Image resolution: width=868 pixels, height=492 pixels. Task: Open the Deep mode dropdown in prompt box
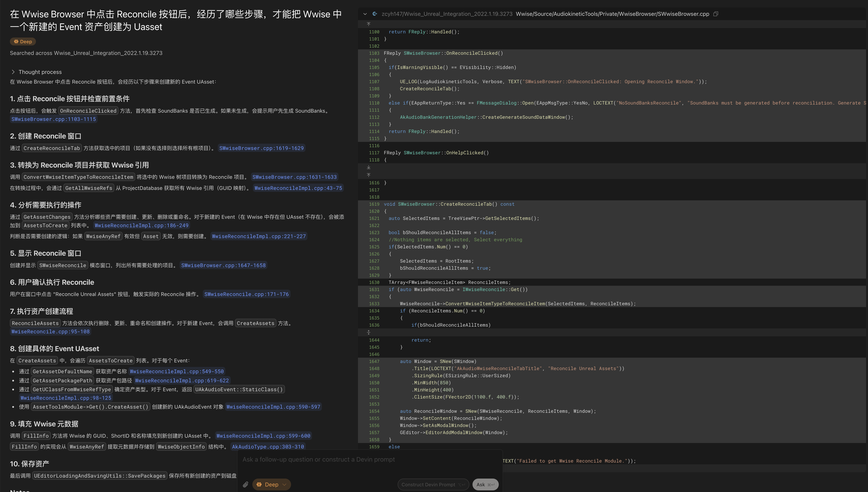(x=271, y=484)
